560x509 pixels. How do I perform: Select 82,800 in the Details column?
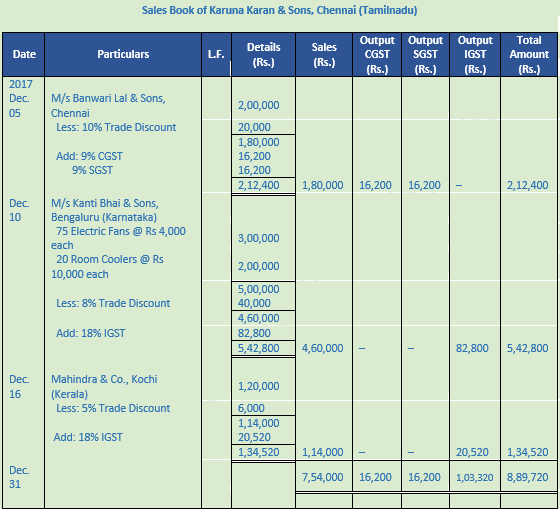(254, 333)
